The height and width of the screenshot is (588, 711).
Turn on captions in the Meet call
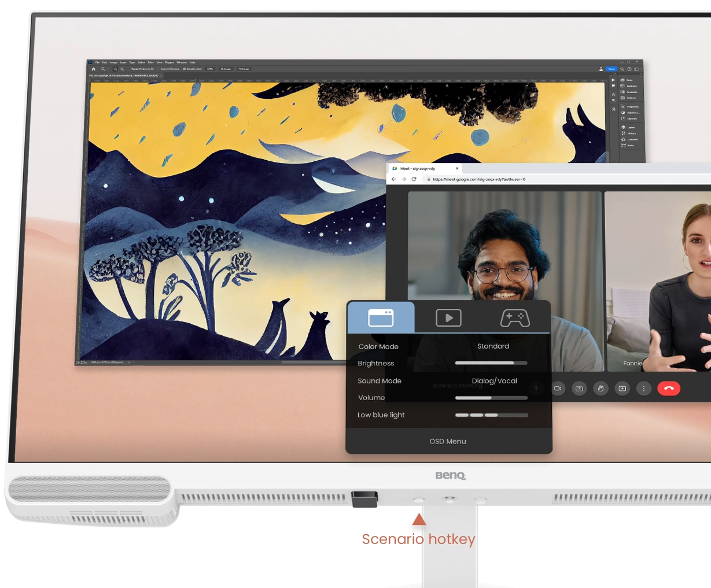(579, 389)
